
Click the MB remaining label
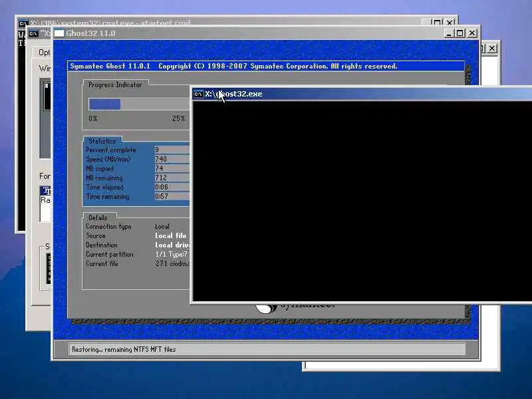point(104,178)
